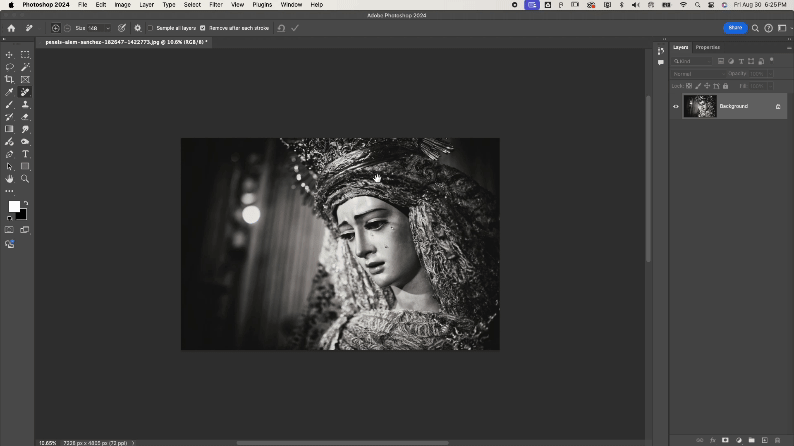Screen dimensions: 794x446
Task: Add a layer mask icon
Action: pyautogui.click(x=725, y=439)
